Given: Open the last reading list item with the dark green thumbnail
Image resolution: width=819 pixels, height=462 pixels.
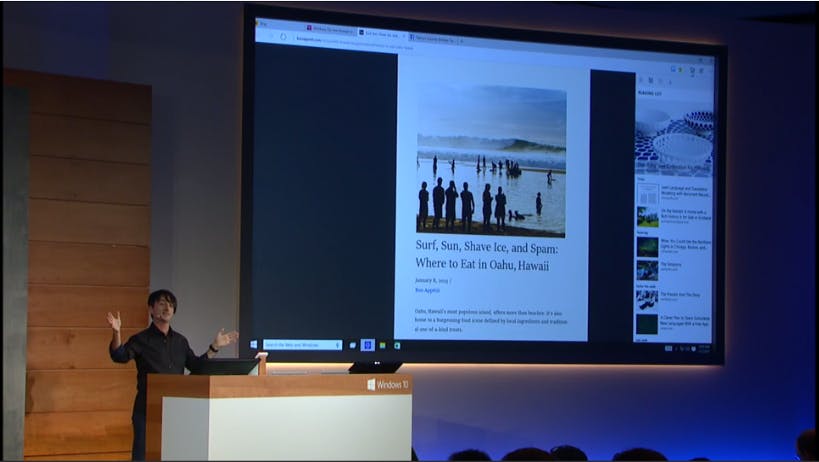Looking at the screenshot, I should (x=674, y=324).
